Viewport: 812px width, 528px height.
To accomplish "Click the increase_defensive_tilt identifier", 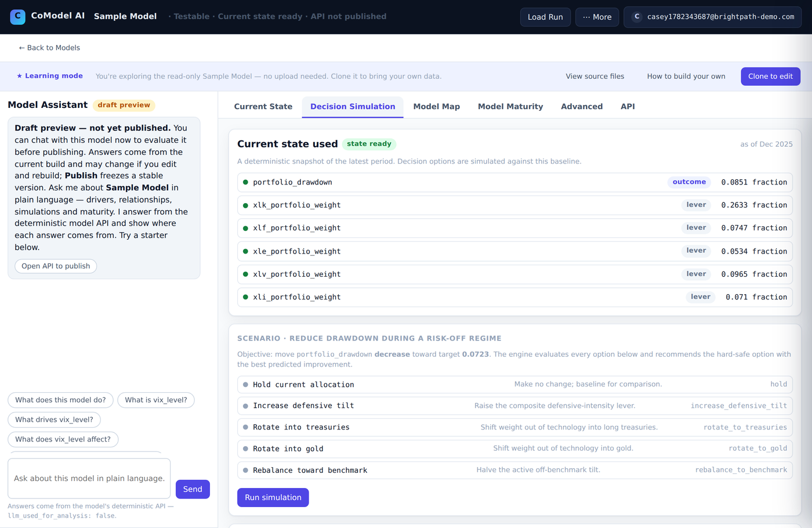I will coord(738,406).
